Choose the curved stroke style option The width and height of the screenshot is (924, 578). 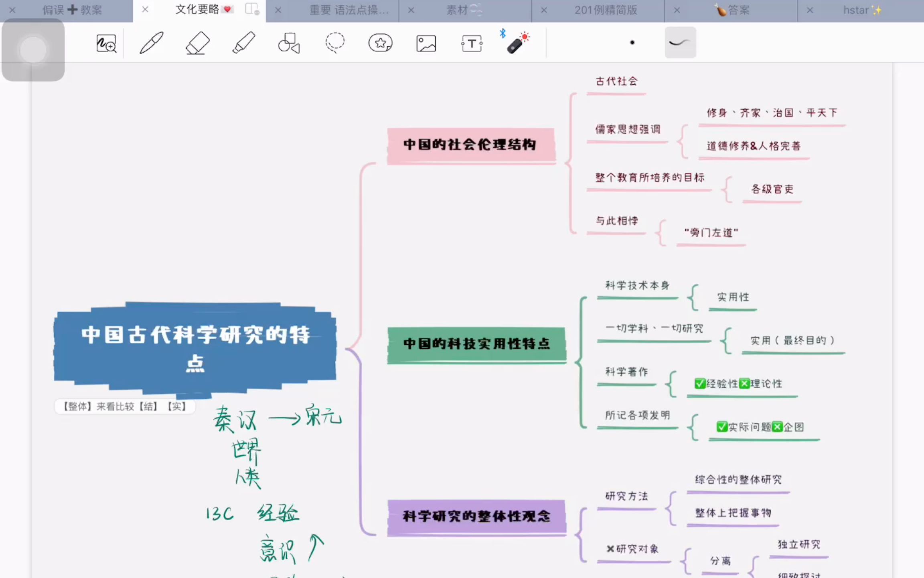[x=680, y=43]
